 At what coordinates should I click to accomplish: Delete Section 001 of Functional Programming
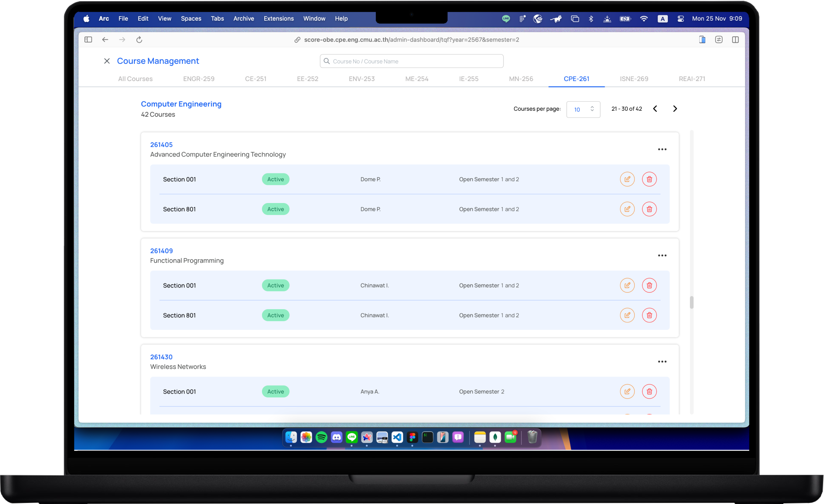click(649, 286)
